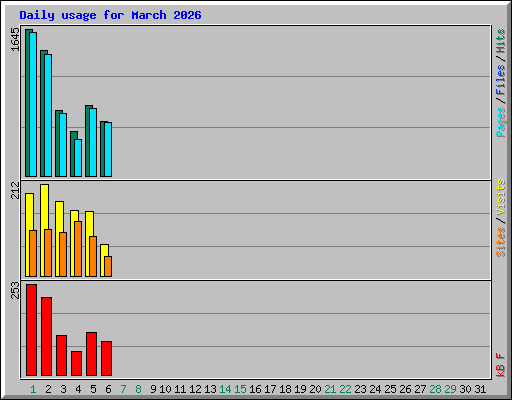This screenshot has width=512, height=400.
Task: Click day 10 on the x-axis
Action: (x=165, y=389)
